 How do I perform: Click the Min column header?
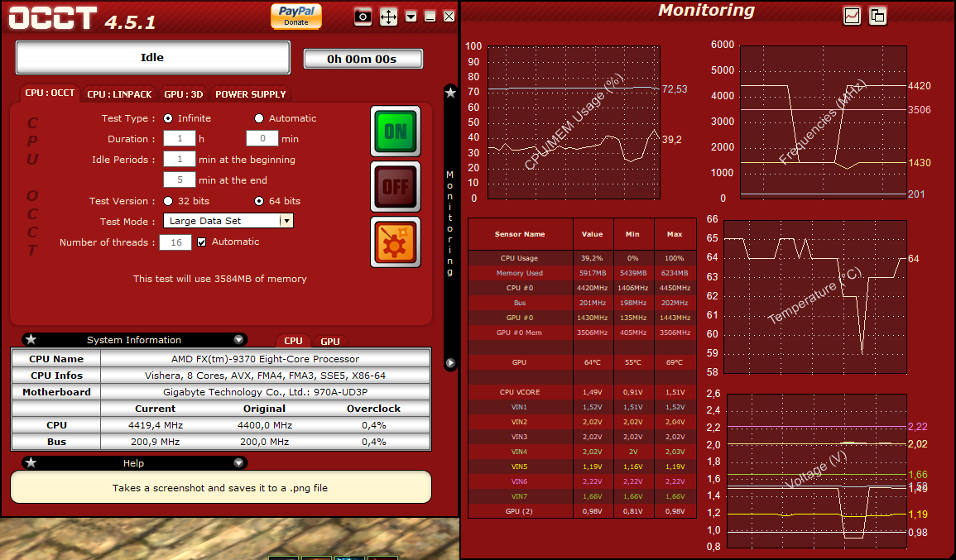pos(633,234)
